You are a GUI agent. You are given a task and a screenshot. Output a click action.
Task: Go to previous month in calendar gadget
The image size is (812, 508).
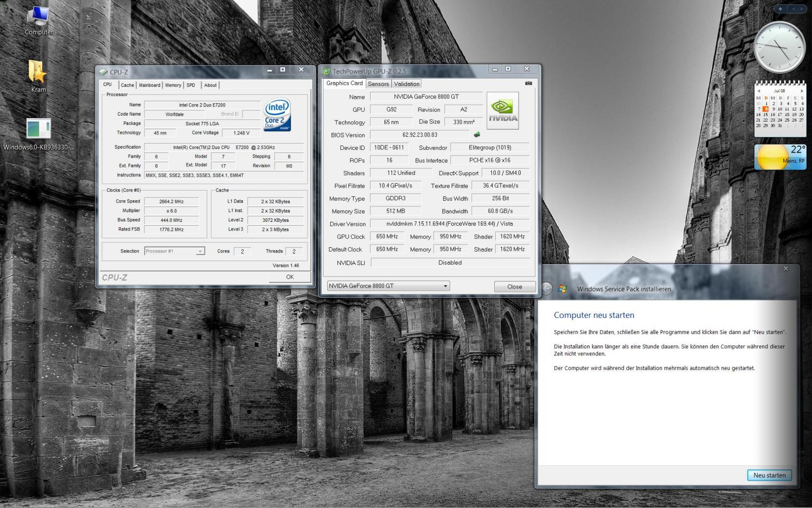tap(759, 91)
